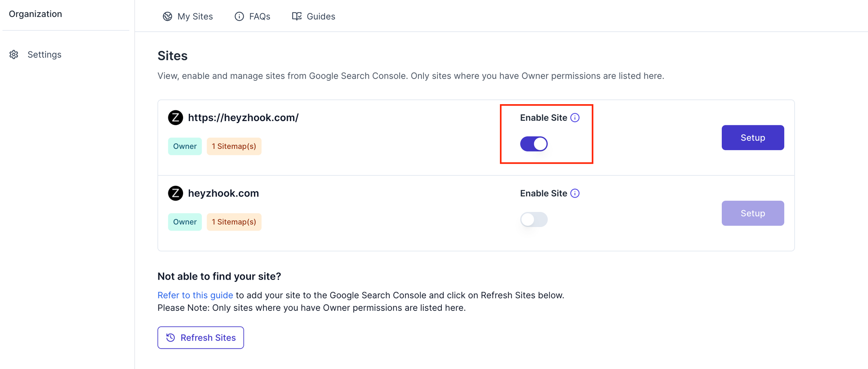
Task: Click the Refresh Sites button
Action: (x=201, y=338)
